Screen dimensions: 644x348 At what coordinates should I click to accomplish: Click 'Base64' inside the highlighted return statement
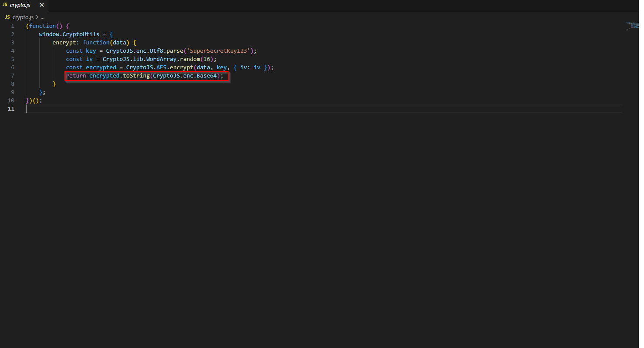pos(206,76)
